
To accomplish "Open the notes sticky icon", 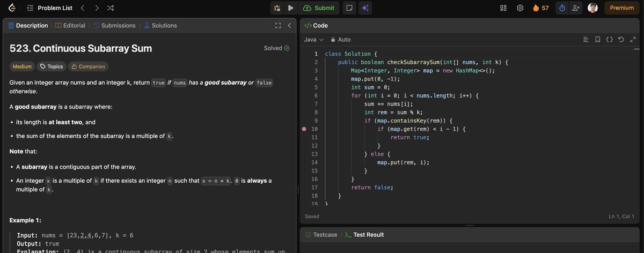I will pos(349,8).
